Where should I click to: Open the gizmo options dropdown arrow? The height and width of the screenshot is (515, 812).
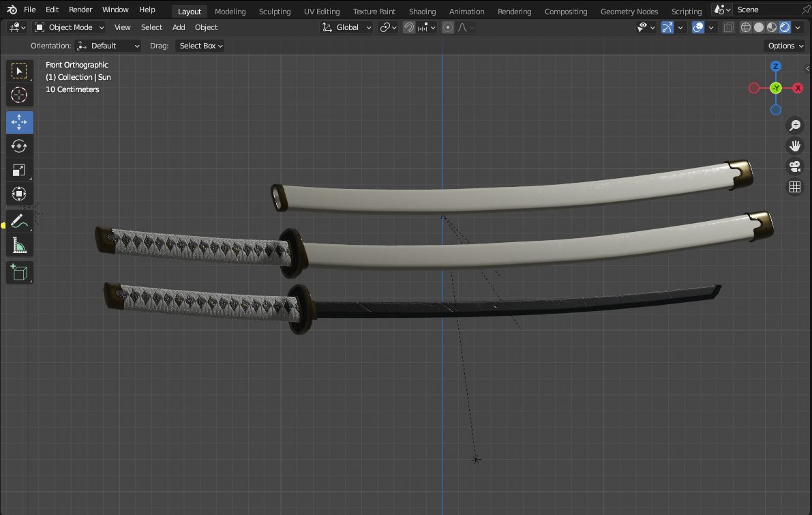pyautogui.click(x=680, y=27)
